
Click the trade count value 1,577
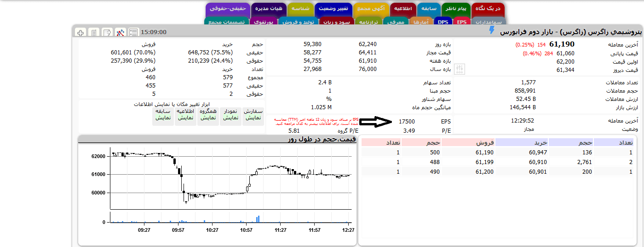tap(528, 82)
